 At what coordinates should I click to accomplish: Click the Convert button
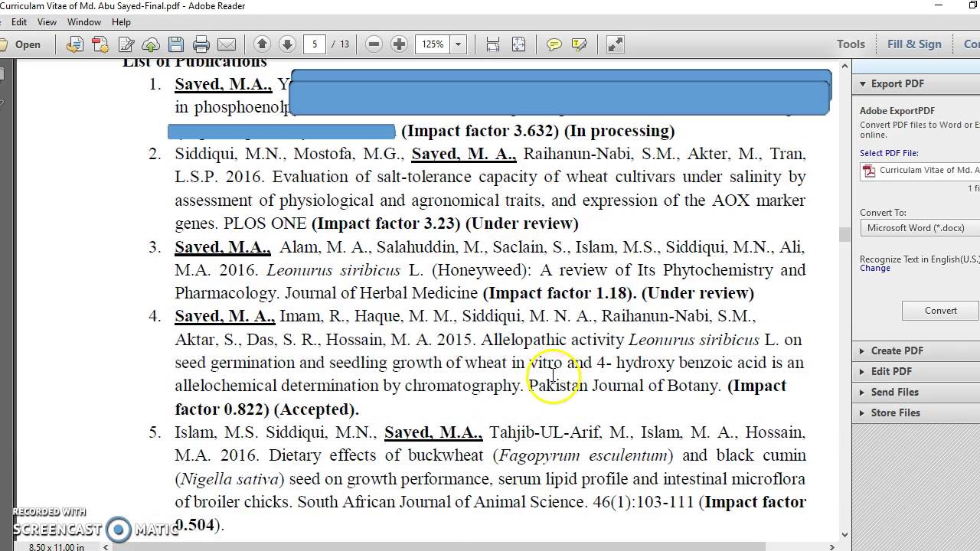coord(941,311)
